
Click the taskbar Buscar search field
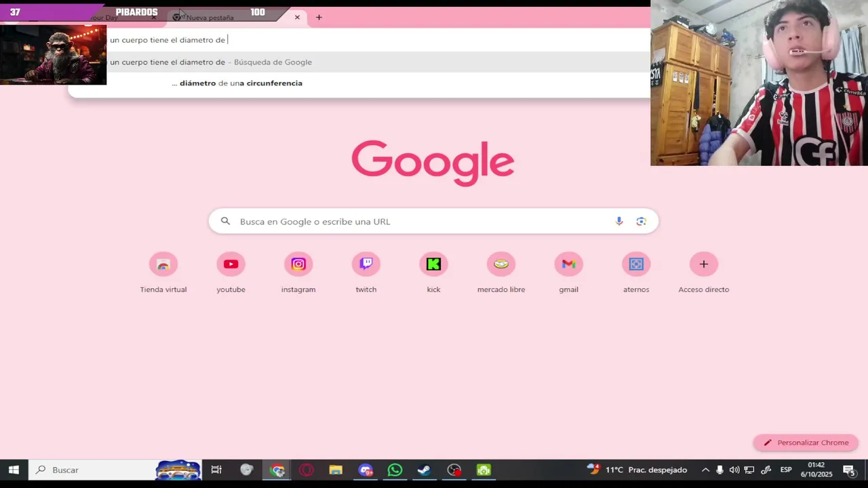(x=115, y=470)
